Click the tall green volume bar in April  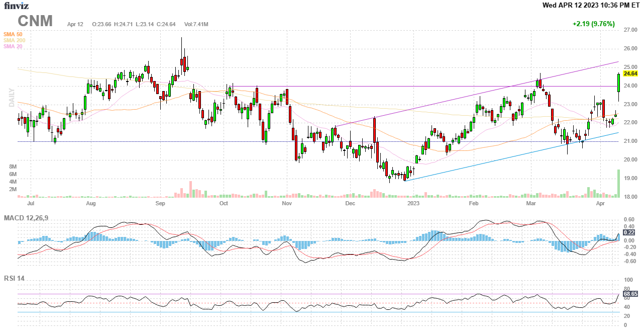coord(618,183)
